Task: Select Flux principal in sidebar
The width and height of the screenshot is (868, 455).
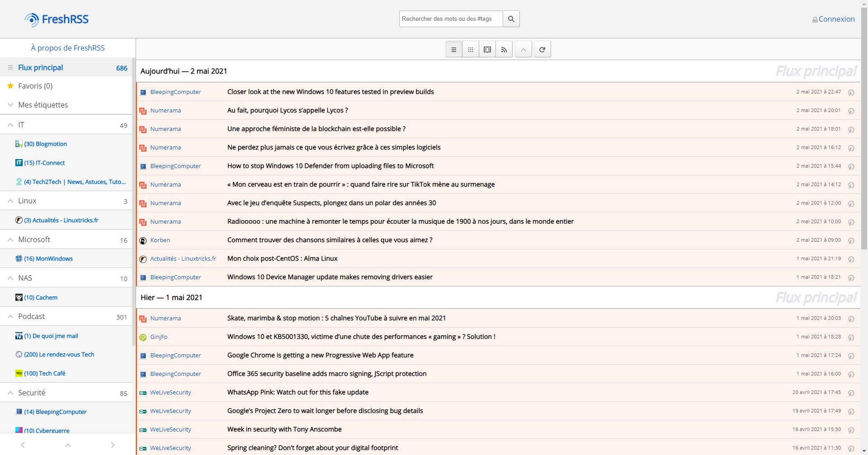Action: pos(41,67)
